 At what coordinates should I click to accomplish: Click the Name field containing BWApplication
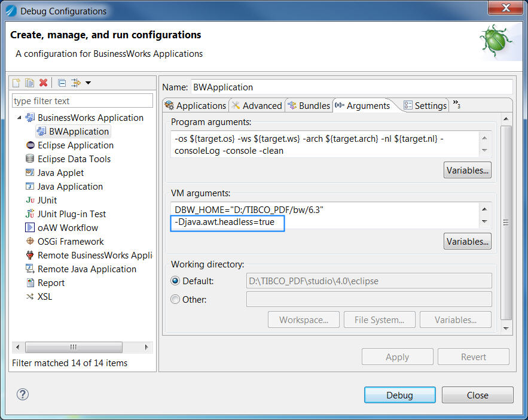(x=352, y=87)
